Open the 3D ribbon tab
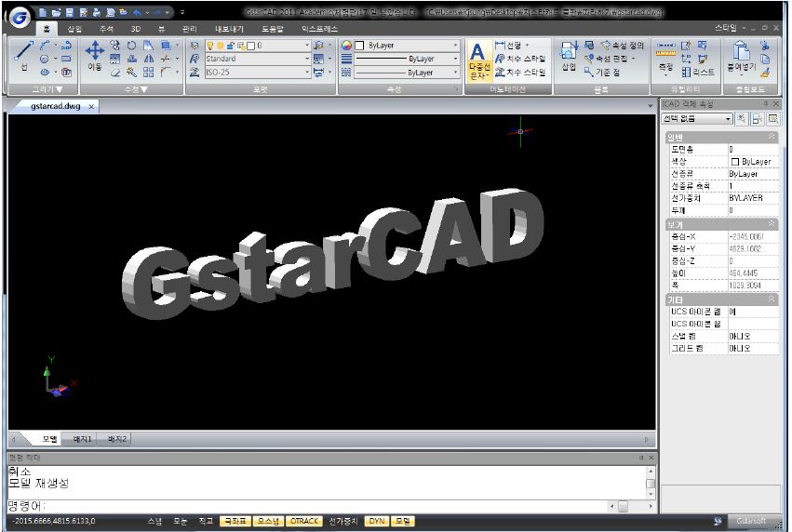This screenshot has width=792, height=532. click(x=135, y=30)
